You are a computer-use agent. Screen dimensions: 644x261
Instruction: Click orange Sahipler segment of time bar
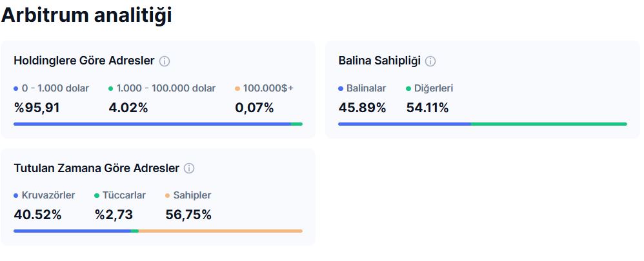pyautogui.click(x=221, y=231)
